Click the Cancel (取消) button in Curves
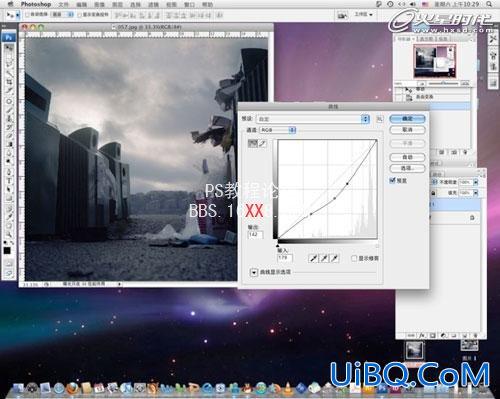Screen dimensions: 500x399 click(x=407, y=130)
